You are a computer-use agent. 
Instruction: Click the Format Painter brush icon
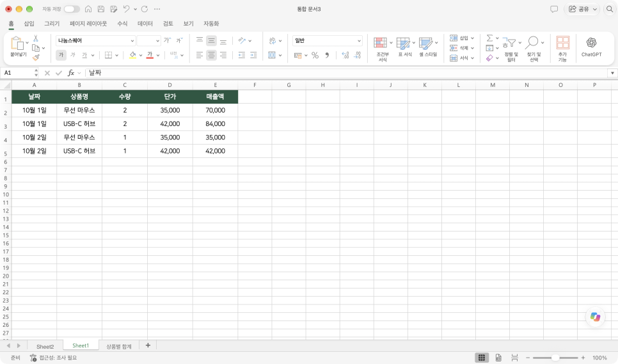pyautogui.click(x=36, y=58)
